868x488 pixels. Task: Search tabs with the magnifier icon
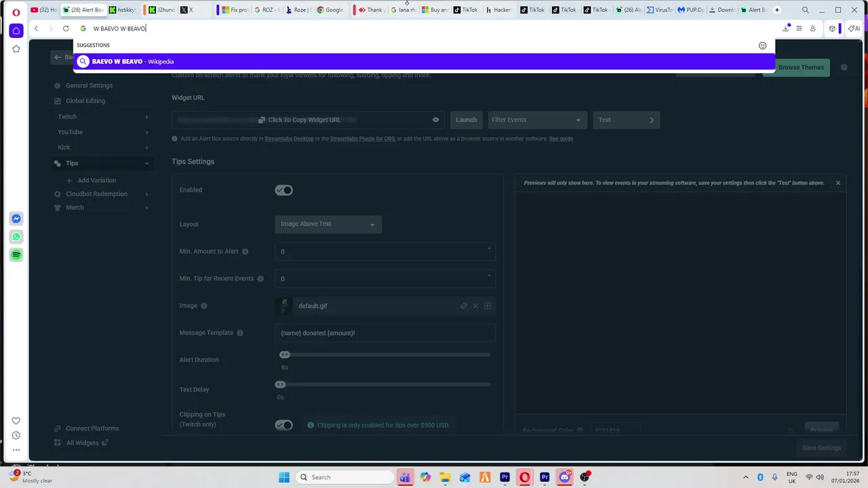pos(805,10)
